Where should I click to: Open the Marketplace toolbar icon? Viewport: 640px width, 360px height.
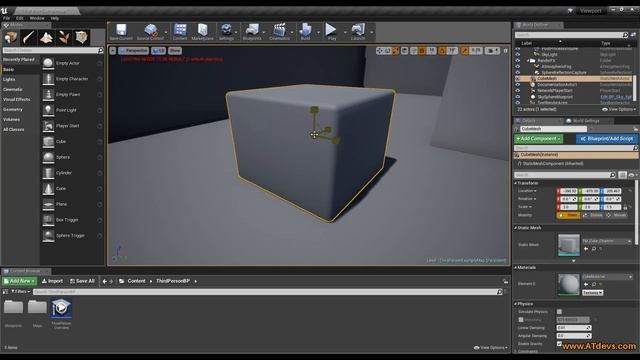202,32
